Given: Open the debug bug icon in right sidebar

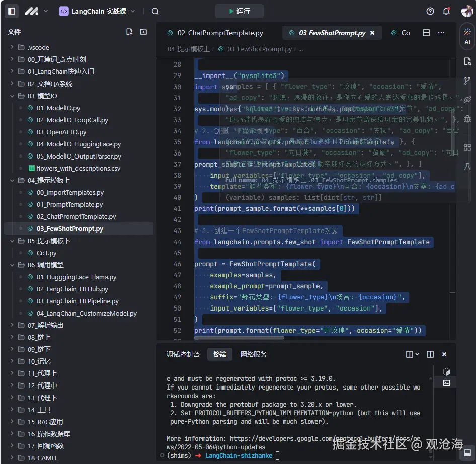Looking at the screenshot, I should (467, 119).
